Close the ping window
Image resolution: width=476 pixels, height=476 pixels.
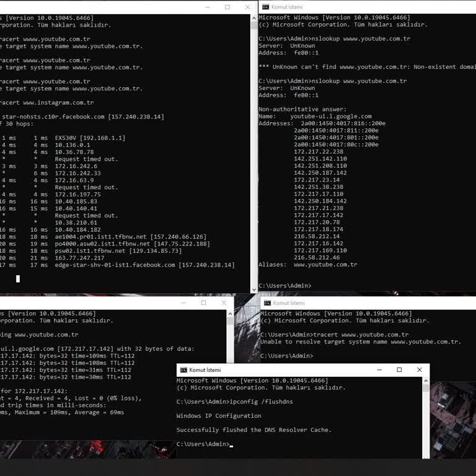pyautogui.click(x=224, y=302)
